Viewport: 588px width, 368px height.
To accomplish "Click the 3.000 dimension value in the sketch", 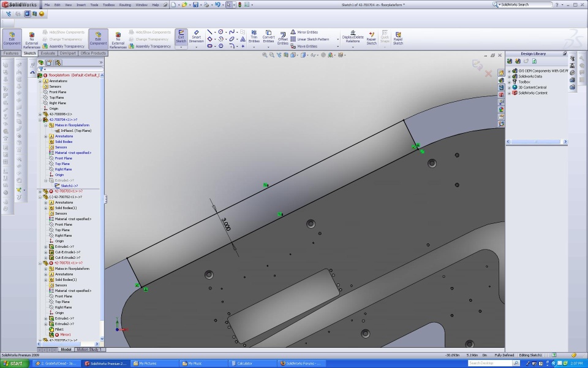I will pos(226,224).
